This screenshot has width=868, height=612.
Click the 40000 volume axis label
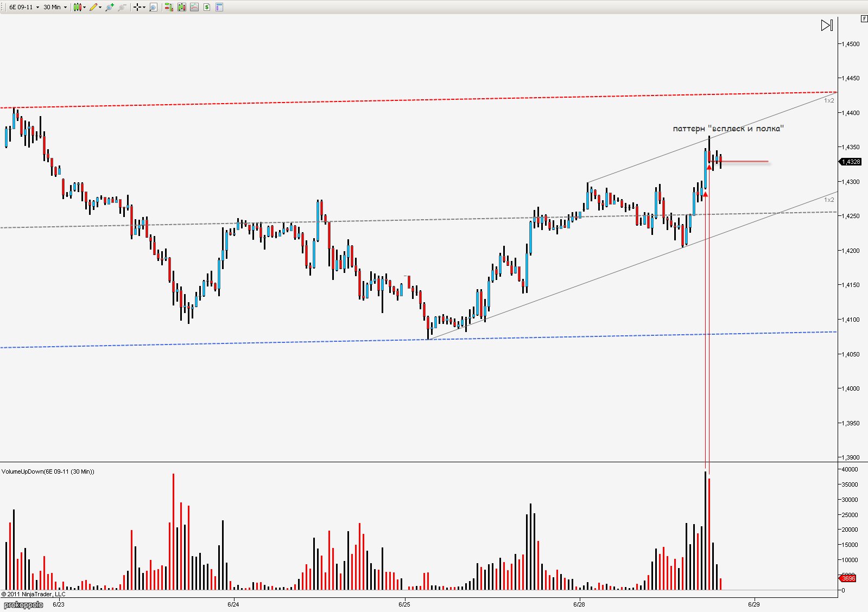(x=850, y=469)
